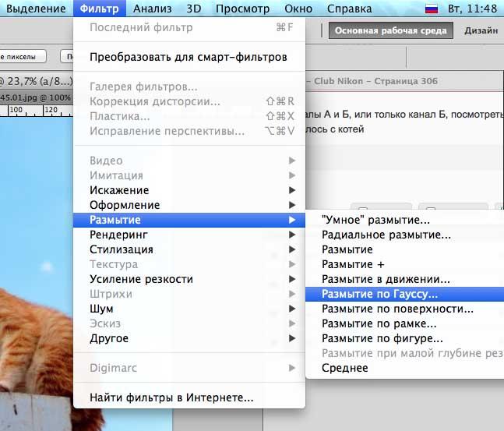Select Радиальное размытие filter
This screenshot has width=504, height=431.
click(404, 235)
